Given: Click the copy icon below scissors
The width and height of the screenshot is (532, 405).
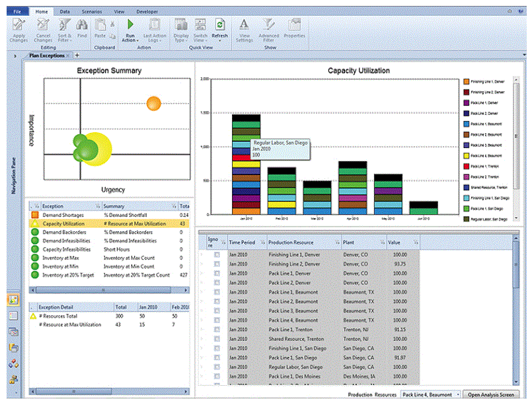Looking at the screenshot, I should point(112,36).
